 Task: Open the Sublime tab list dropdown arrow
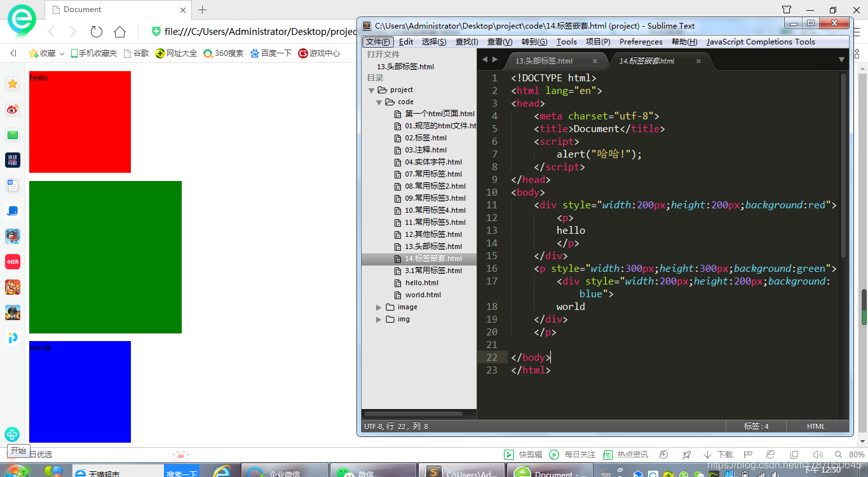(841, 60)
